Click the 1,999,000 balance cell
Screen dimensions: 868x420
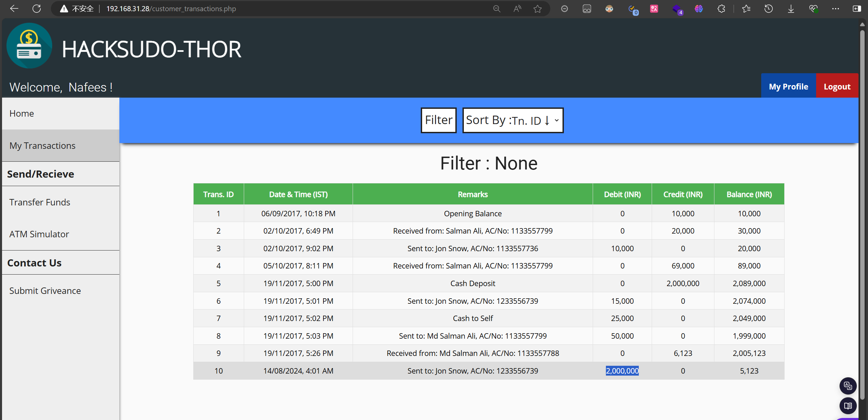749,336
